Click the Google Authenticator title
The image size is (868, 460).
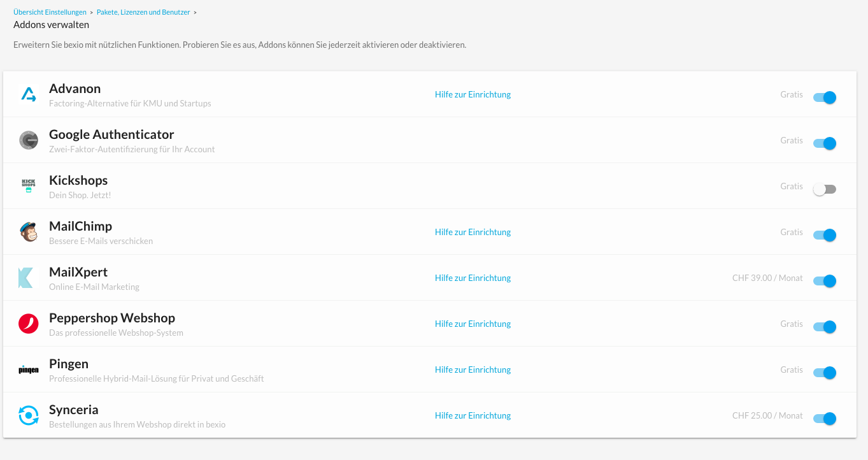(111, 134)
